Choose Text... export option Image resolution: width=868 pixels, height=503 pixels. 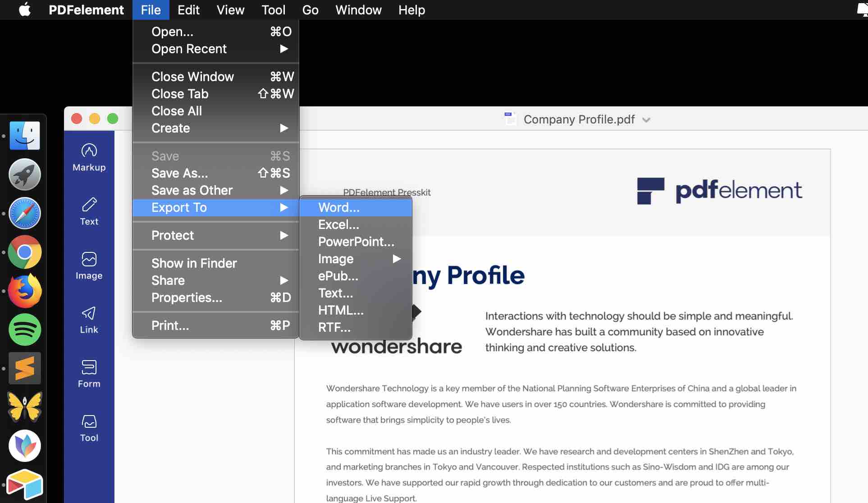pyautogui.click(x=356, y=293)
